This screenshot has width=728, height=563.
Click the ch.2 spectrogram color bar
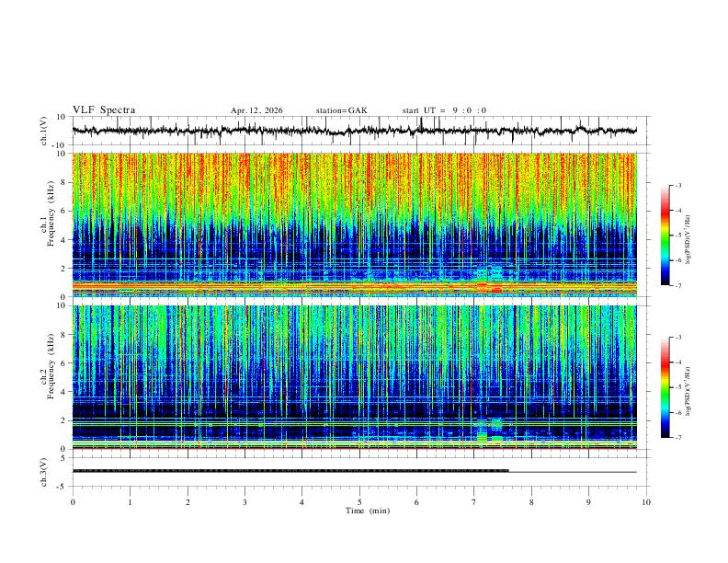pyautogui.click(x=665, y=387)
